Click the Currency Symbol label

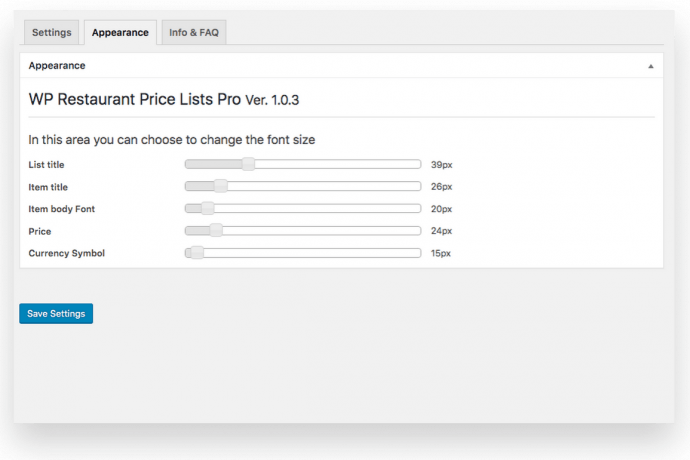click(x=66, y=253)
